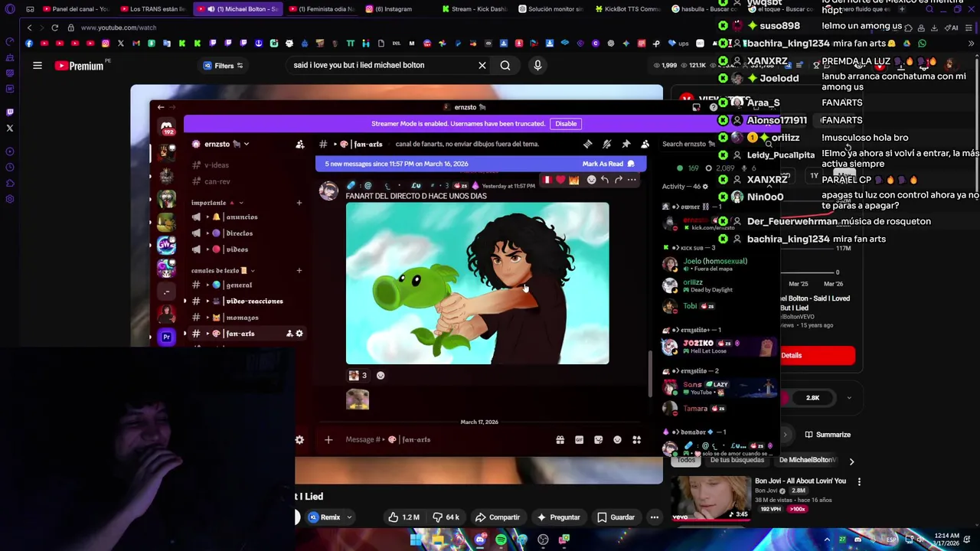Dislike the YouTube video showing 64 k
The height and width of the screenshot is (551, 980).
click(446, 517)
